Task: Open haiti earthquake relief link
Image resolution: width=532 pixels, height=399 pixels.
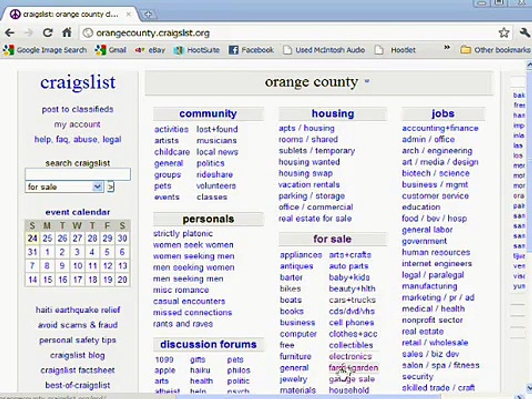Action: [78, 310]
